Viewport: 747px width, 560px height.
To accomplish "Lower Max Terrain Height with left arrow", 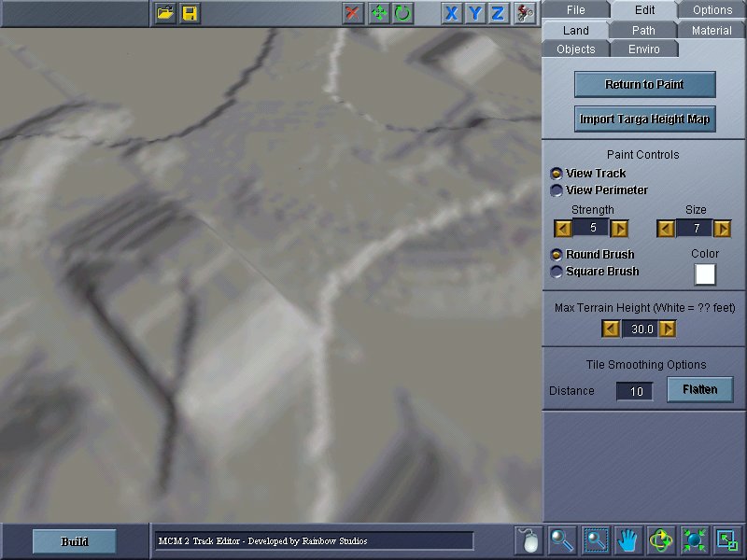I will tap(611, 329).
